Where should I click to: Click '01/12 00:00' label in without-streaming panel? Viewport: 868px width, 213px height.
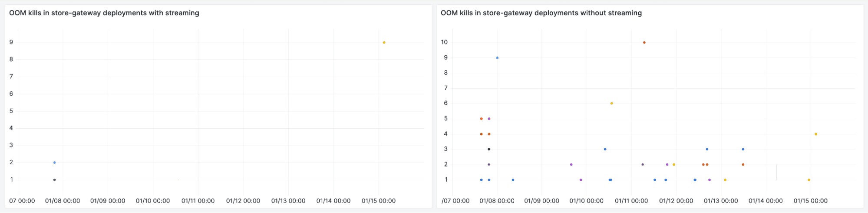(x=676, y=201)
